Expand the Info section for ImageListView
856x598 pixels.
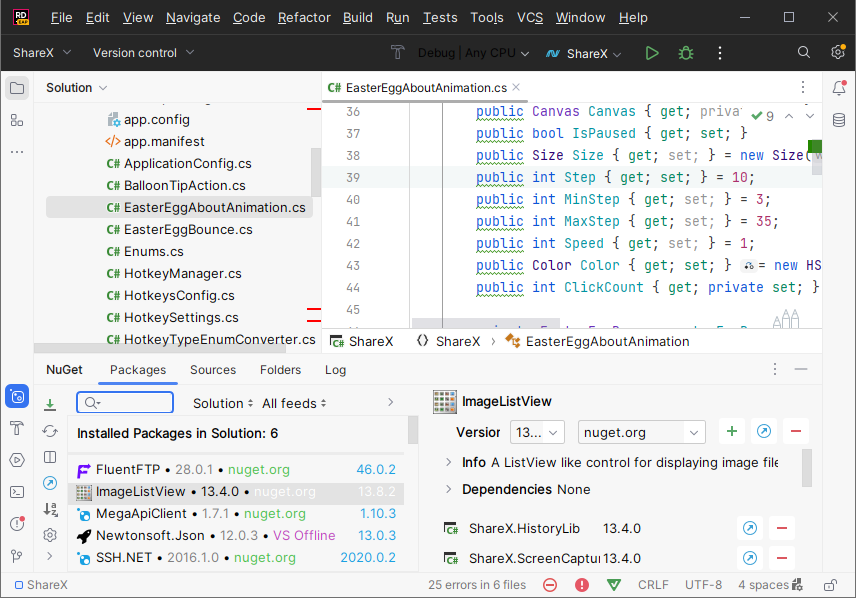point(449,463)
